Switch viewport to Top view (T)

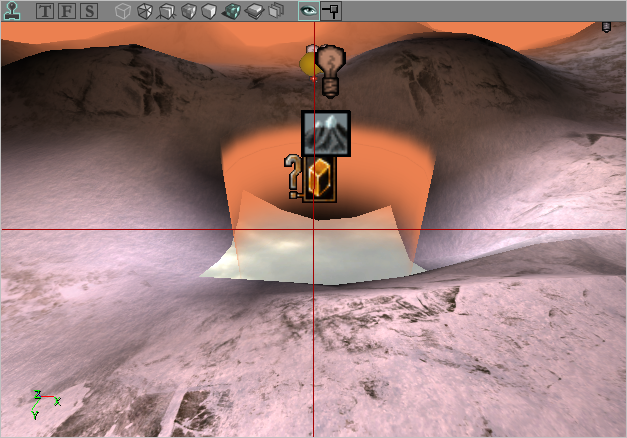click(46, 12)
